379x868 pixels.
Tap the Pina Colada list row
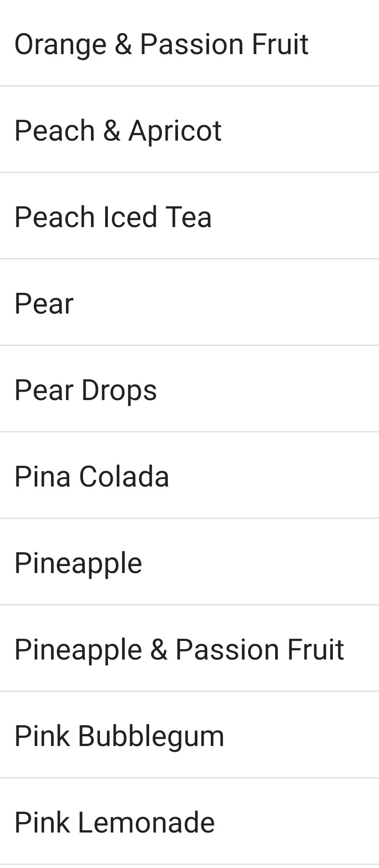(x=189, y=476)
